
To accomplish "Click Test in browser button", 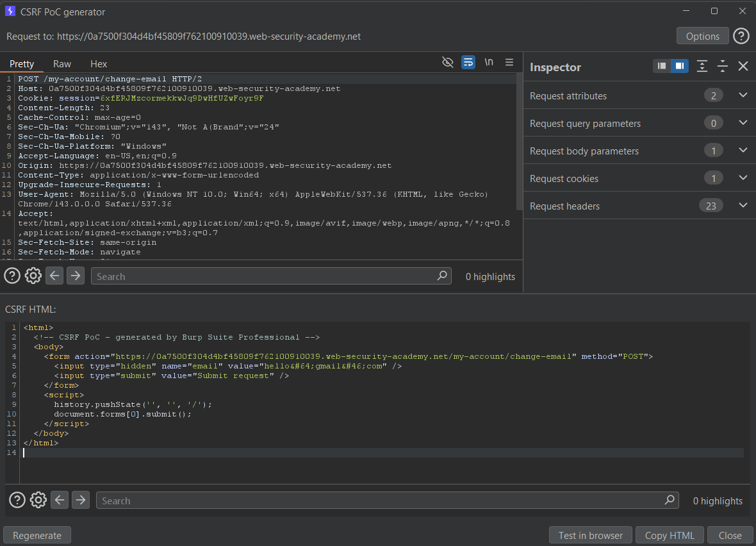I will 591,535.
